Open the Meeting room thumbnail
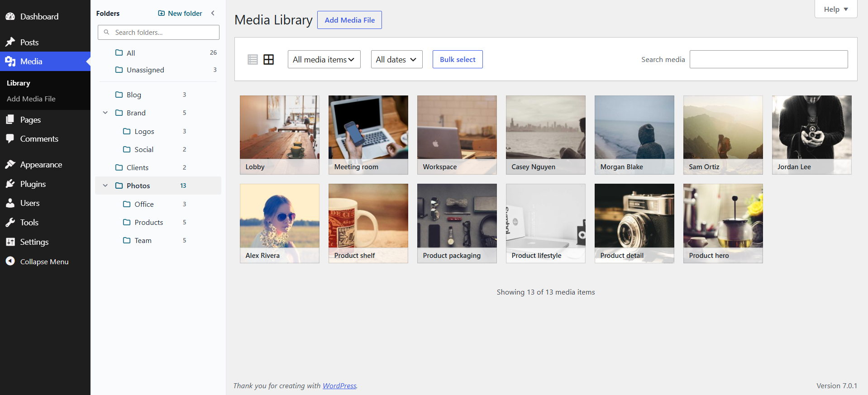Image resolution: width=868 pixels, height=395 pixels. click(368, 135)
